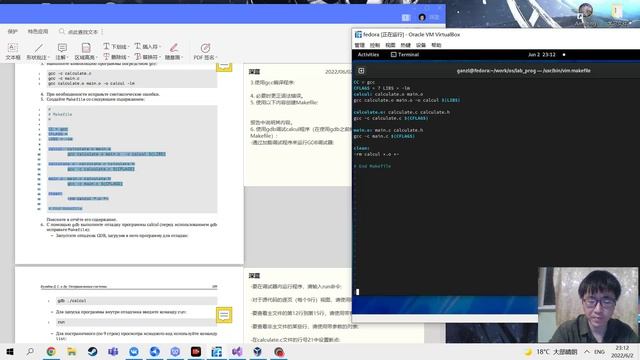Click the Terminal app menu in Fedora bar

(x=405, y=55)
